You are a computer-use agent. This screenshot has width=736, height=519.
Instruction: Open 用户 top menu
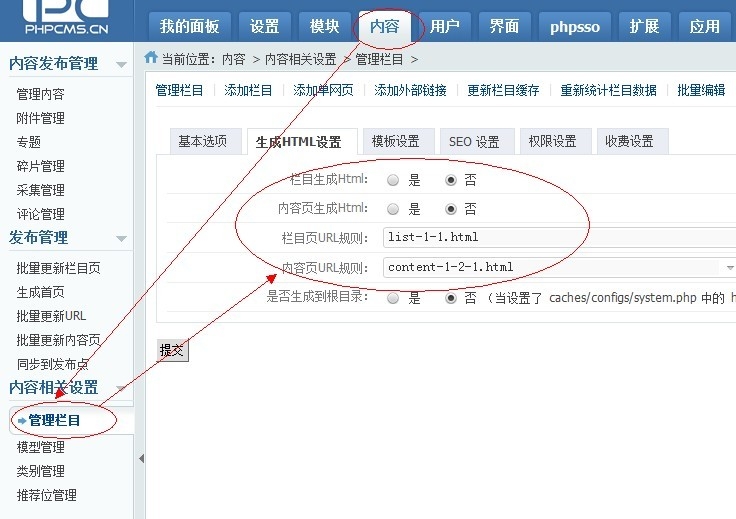coord(445,26)
